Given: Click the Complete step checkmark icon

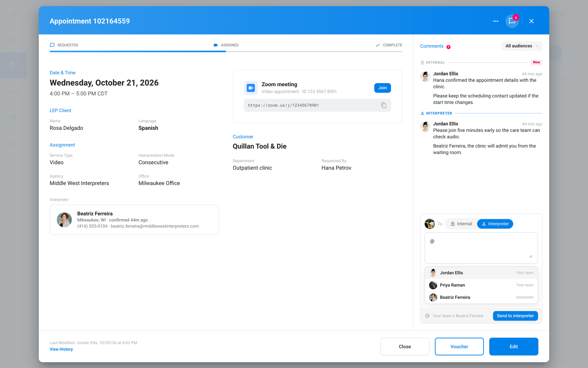Looking at the screenshot, I should click(x=378, y=45).
